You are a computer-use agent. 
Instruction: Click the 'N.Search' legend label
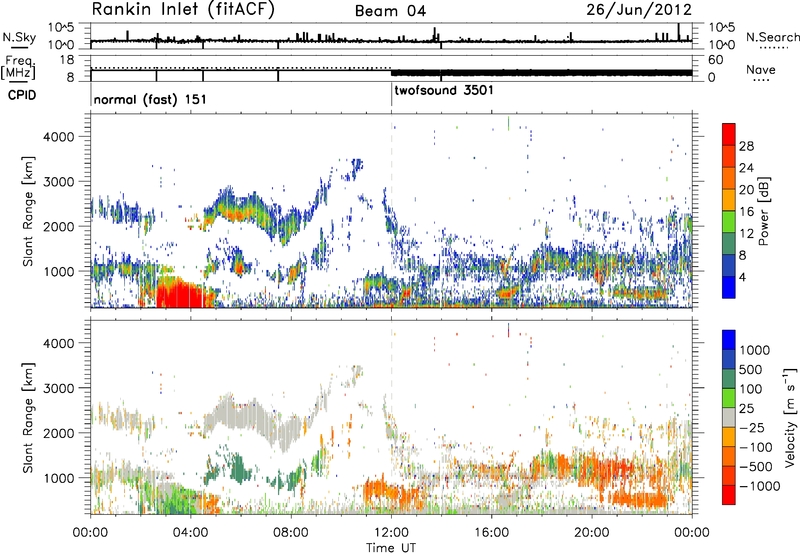(773, 37)
